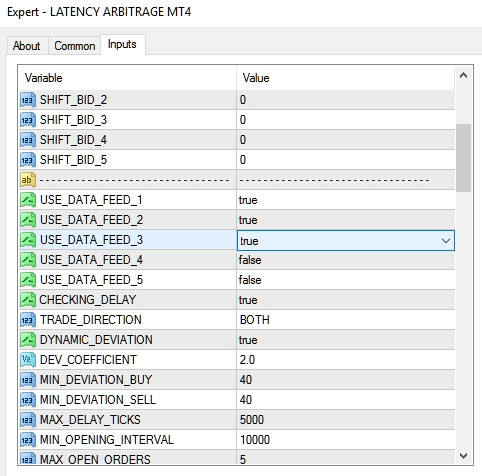Click the string icon on the dashed separator row
The image size is (482, 476).
(x=28, y=180)
